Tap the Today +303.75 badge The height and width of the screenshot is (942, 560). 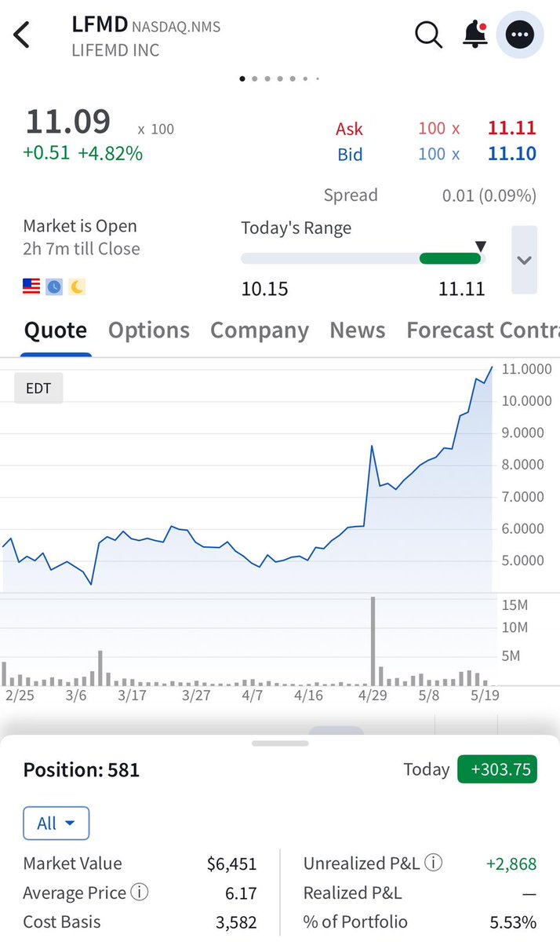[x=498, y=769]
